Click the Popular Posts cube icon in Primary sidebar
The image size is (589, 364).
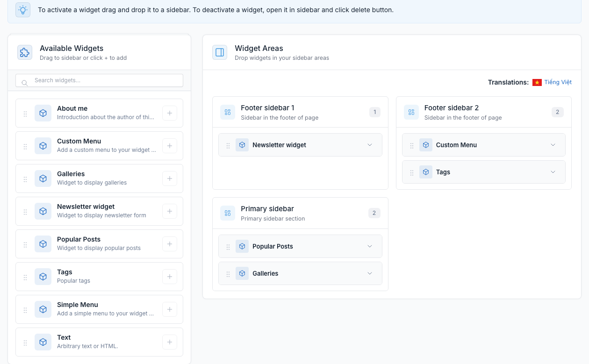242,246
